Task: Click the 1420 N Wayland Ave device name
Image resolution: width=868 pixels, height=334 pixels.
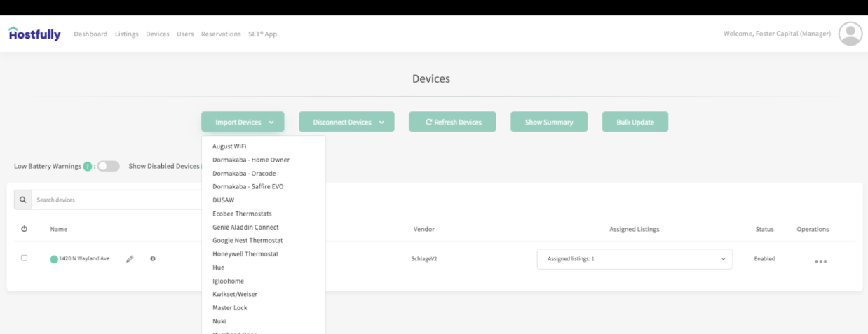Action: point(84,259)
